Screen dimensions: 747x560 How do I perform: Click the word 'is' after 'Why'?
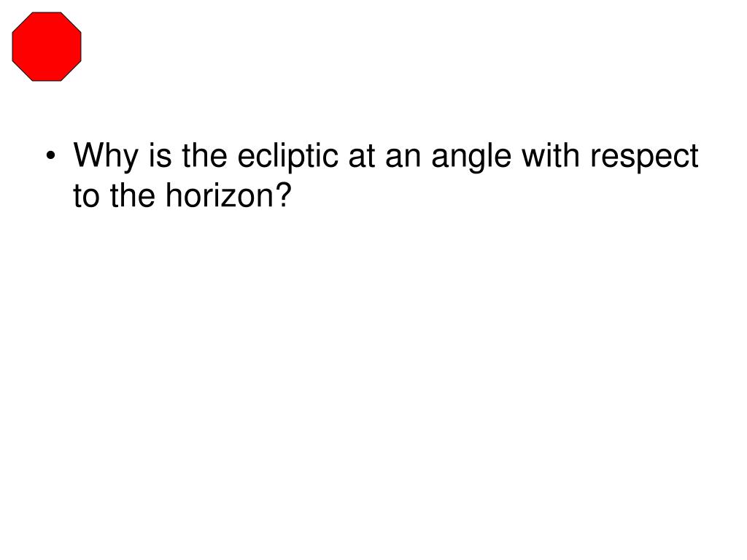coord(160,155)
